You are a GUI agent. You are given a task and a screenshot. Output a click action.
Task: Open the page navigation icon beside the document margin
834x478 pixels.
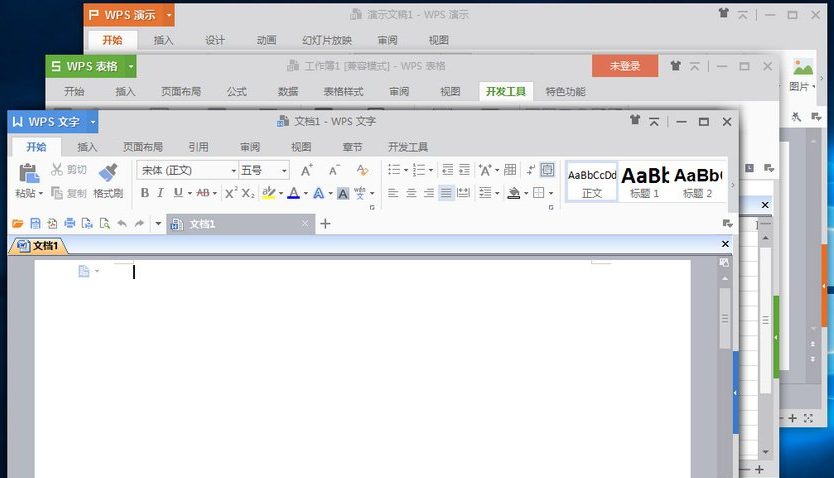coord(84,271)
